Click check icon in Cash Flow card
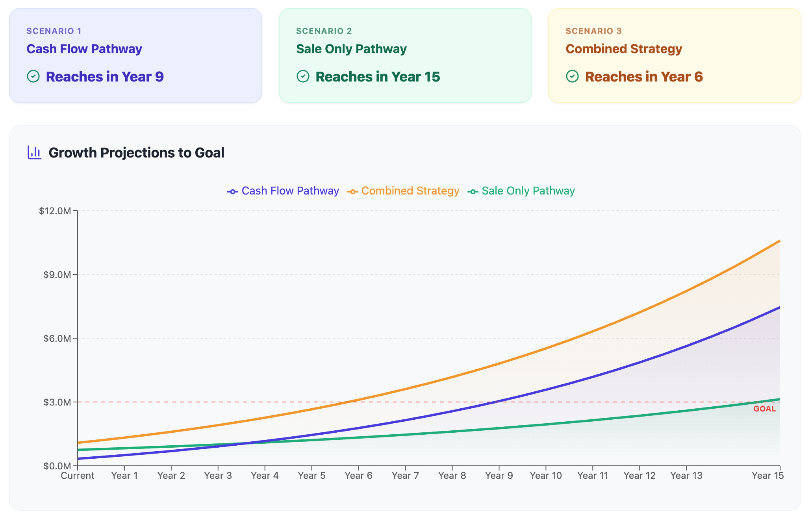 33,76
